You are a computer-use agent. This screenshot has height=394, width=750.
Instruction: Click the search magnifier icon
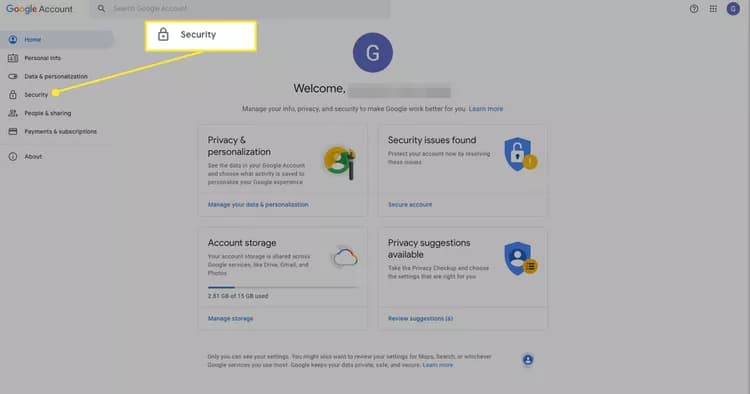(x=101, y=8)
